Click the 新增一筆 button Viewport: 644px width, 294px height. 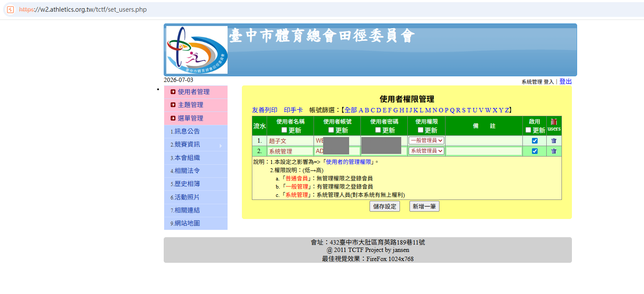click(424, 206)
